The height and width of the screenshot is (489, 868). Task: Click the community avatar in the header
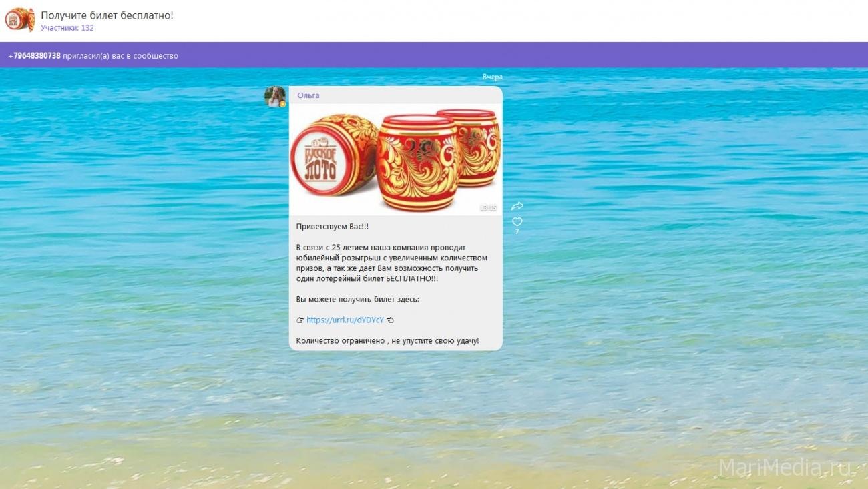[20, 19]
